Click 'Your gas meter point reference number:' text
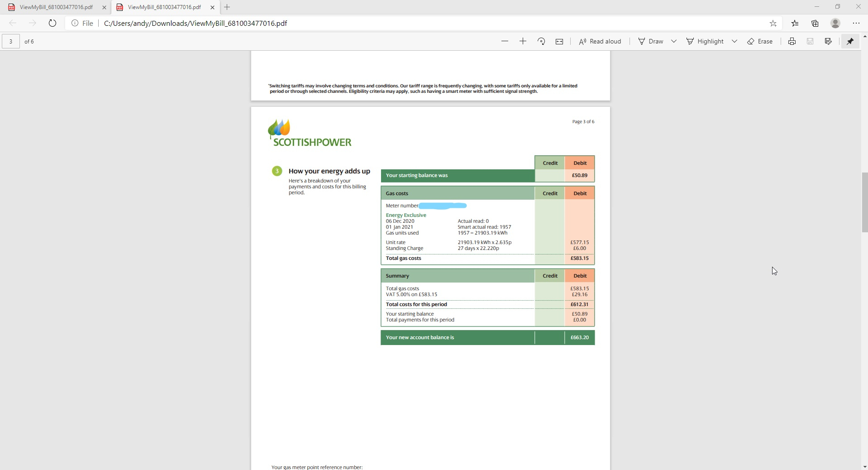This screenshot has height=470, width=868. click(x=317, y=467)
